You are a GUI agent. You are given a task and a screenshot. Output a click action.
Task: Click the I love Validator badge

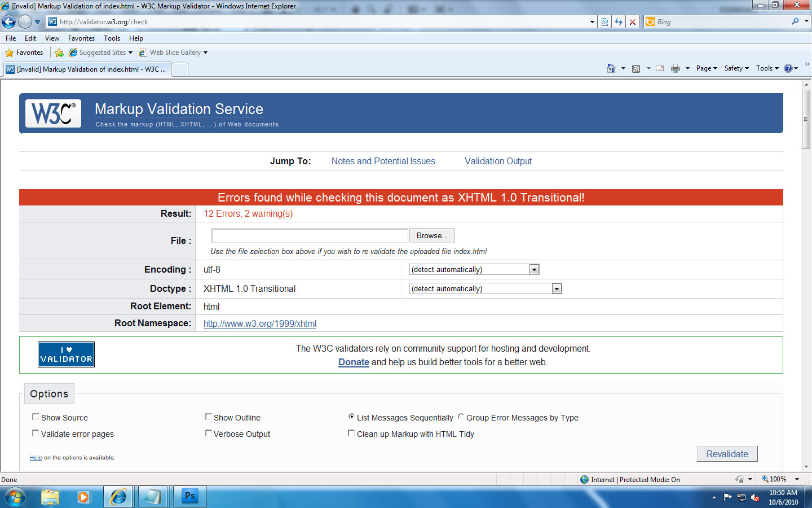point(66,354)
